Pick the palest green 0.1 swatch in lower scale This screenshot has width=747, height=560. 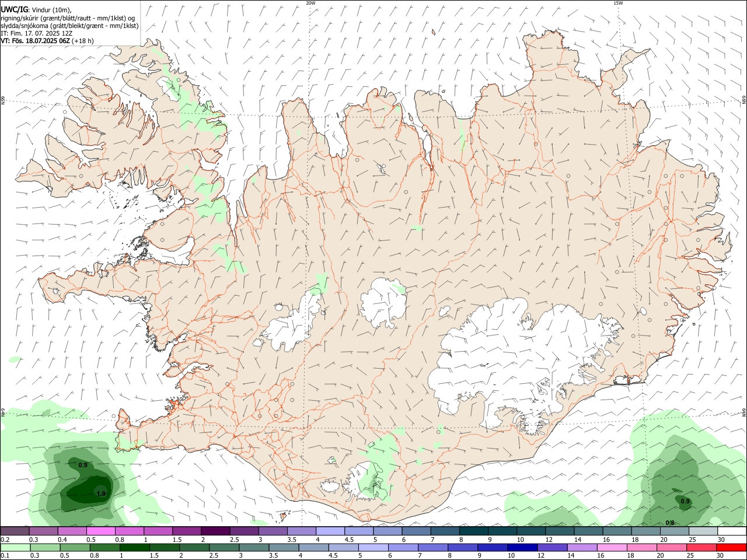pos(15,547)
